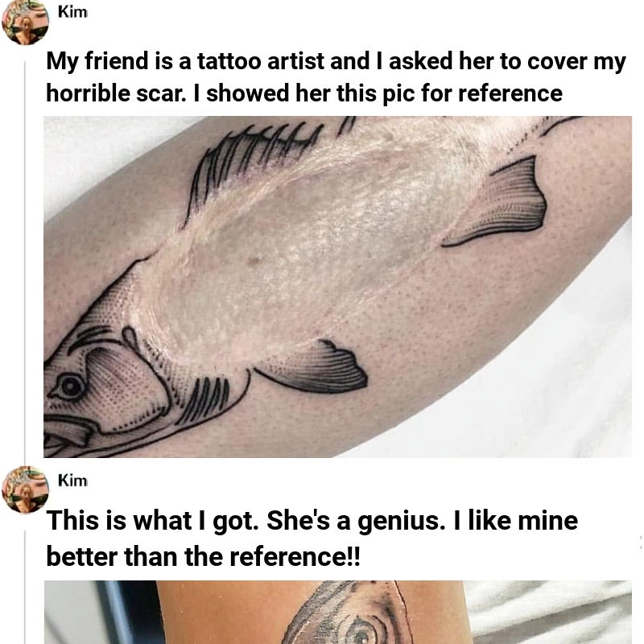Click the fish's eye in the reference photo
Viewport: 644px width, 644px height.
click(x=70, y=386)
